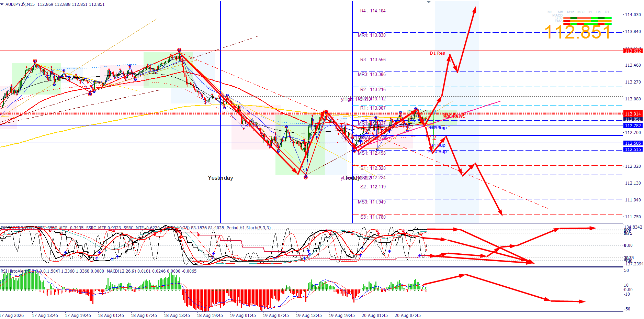The image size is (644, 319).
Task: Select the red swing low circle near 17 Aug 19:45
Action: click(90, 94)
